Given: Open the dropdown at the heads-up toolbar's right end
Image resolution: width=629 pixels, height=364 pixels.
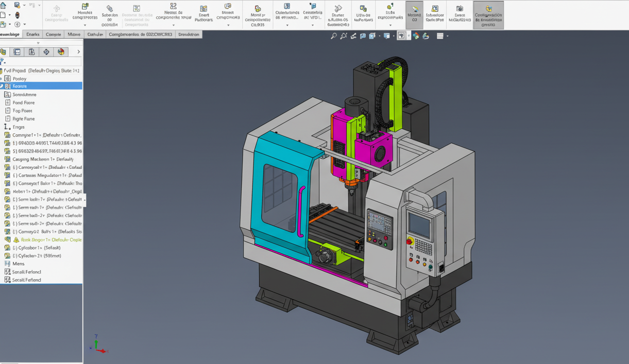Looking at the screenshot, I should click(447, 36).
